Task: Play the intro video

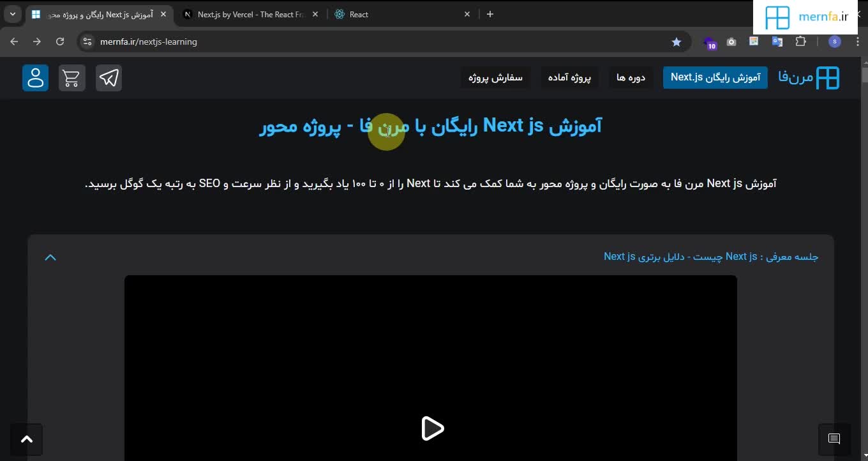Action: tap(432, 428)
